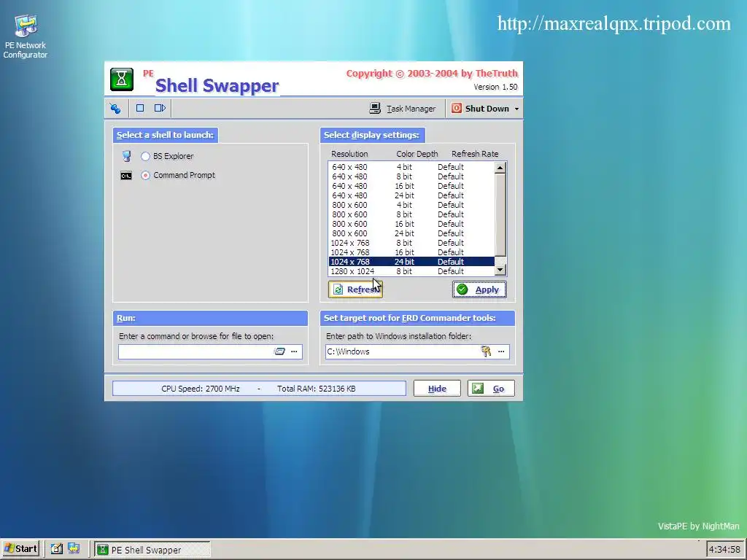Select the Command Prompt radio button
Viewport: 747px width, 560px height.
[145, 175]
